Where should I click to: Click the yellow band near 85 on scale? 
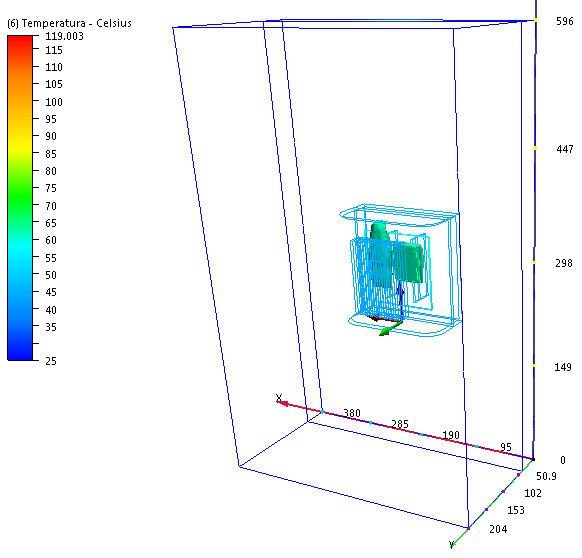20,151
